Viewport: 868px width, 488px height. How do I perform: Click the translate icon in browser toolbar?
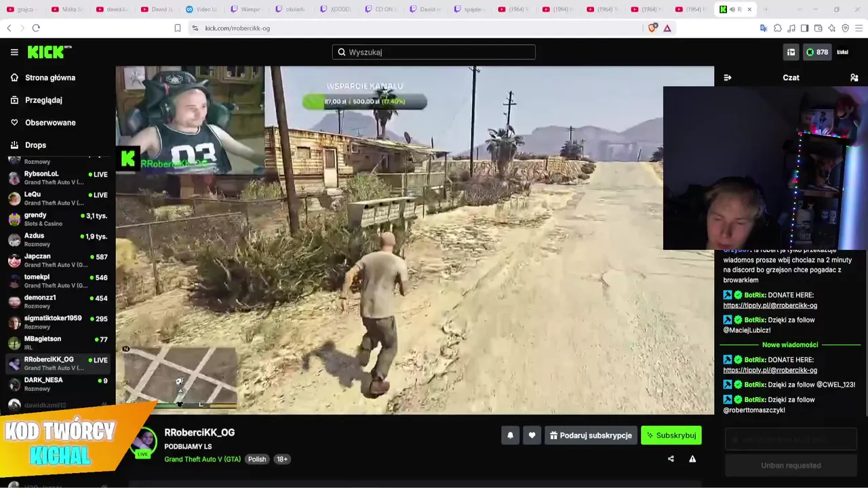click(x=764, y=28)
